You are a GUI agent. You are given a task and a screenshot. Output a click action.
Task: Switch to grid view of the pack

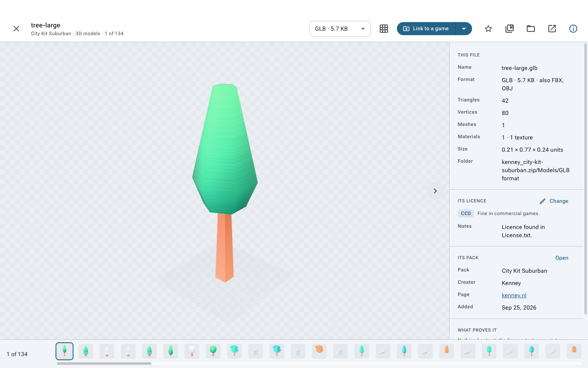pos(384,29)
